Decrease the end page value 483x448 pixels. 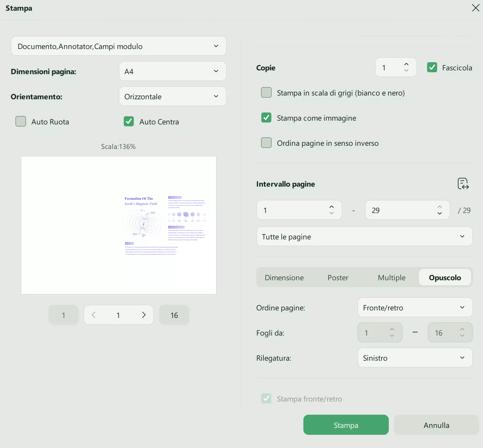tap(440, 213)
